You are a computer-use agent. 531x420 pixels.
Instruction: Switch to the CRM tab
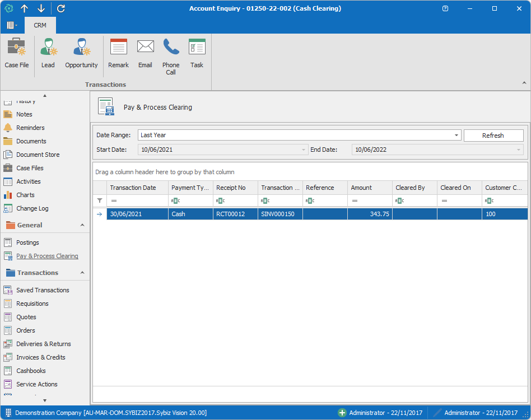pyautogui.click(x=40, y=25)
